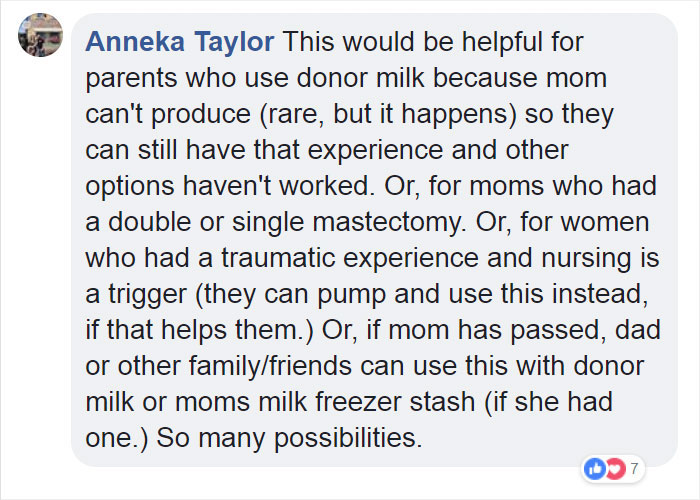Click the word "experience" on the fourth line
Viewport: 700px width, 500px height.
375,150
